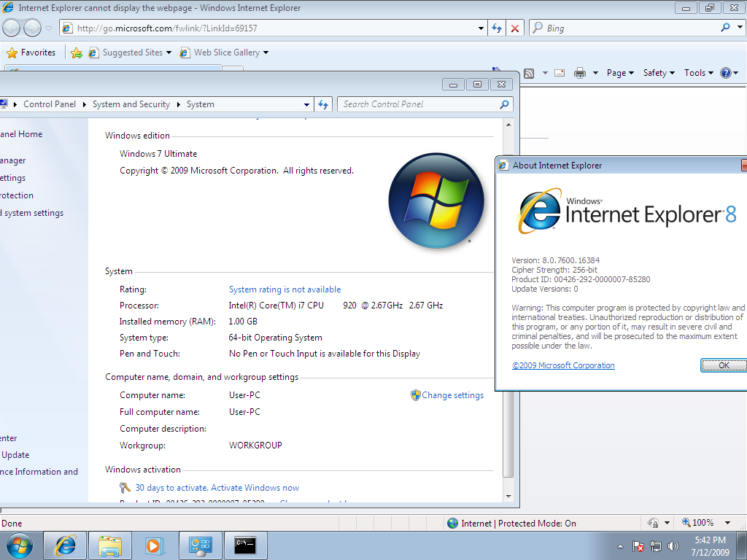The width and height of the screenshot is (747, 560).
Task: Open System rating is not available link
Action: [285, 289]
